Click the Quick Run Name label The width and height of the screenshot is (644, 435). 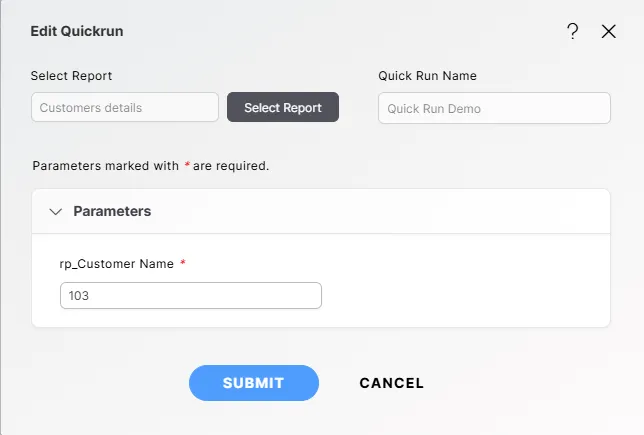[427, 76]
